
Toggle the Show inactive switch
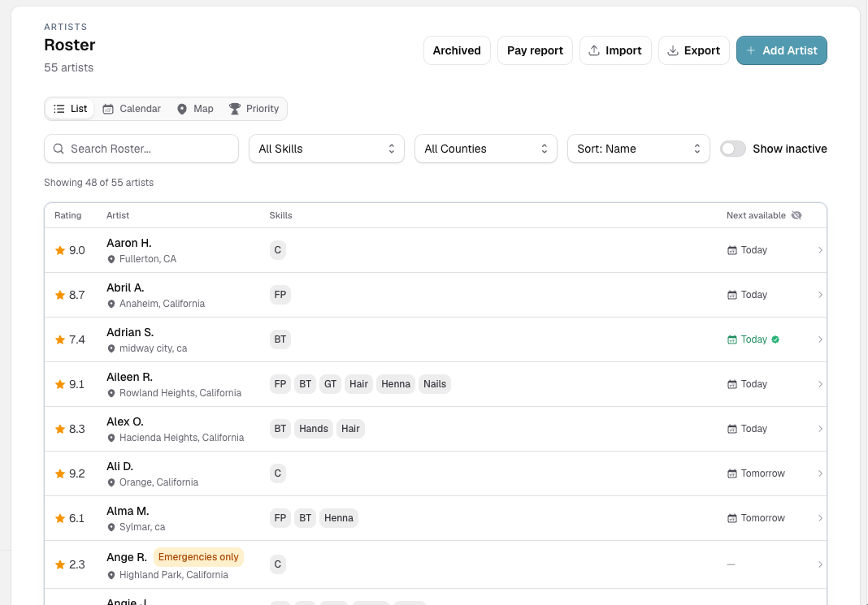tap(733, 149)
